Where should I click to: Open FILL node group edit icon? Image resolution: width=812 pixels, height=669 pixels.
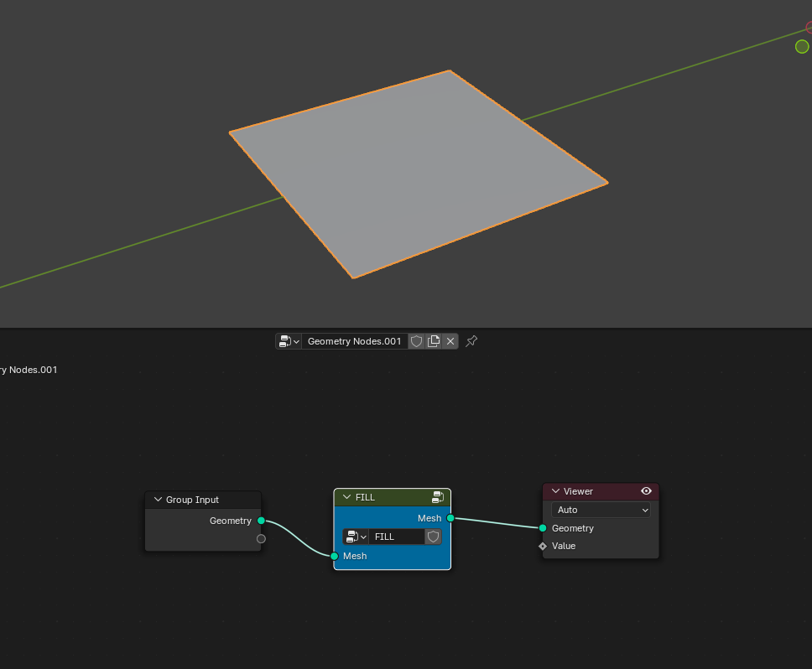pyautogui.click(x=438, y=497)
